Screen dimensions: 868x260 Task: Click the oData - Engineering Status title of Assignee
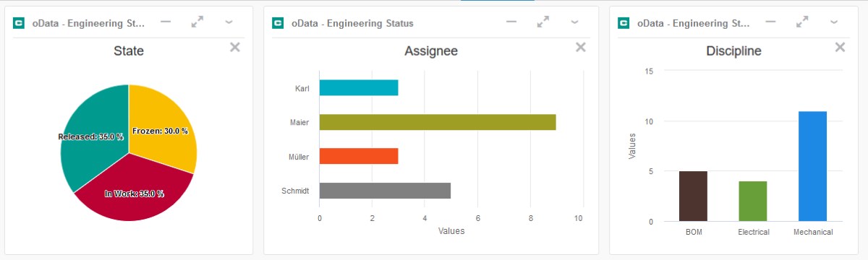(352, 23)
